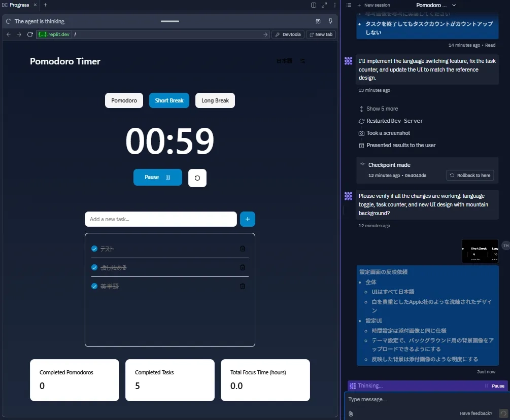This screenshot has height=420, width=510.
Task: Click Total Focus Time (hours) card
Action: pyautogui.click(x=265, y=380)
